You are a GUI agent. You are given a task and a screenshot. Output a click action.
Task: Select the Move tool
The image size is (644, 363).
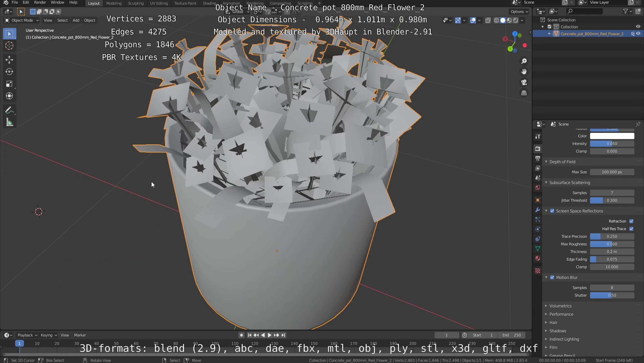click(x=9, y=60)
